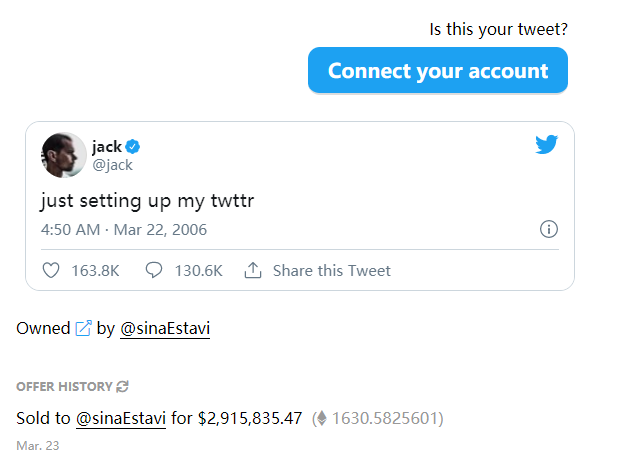Screen dimensions: 621x453
Task: Open the @jack handle link
Action: pos(112,165)
